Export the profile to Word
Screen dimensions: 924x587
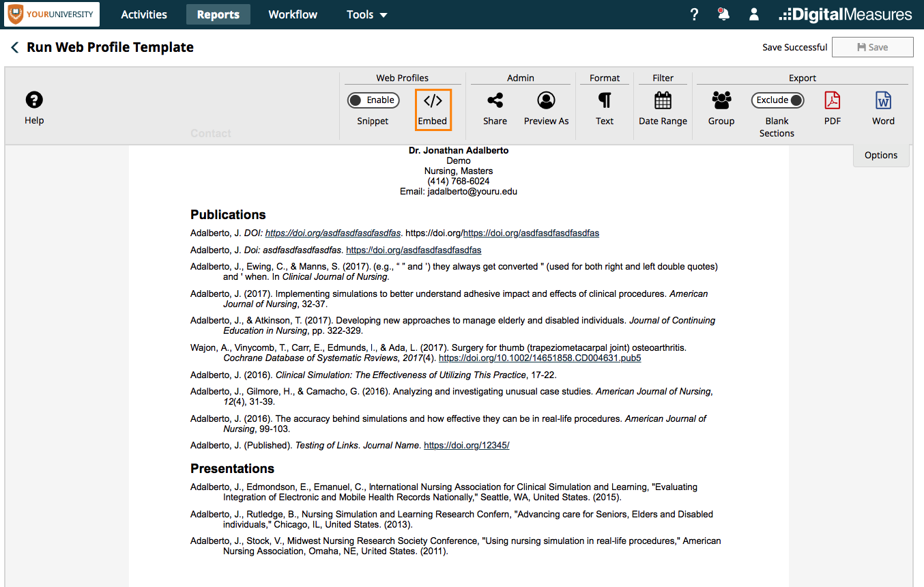click(x=882, y=101)
